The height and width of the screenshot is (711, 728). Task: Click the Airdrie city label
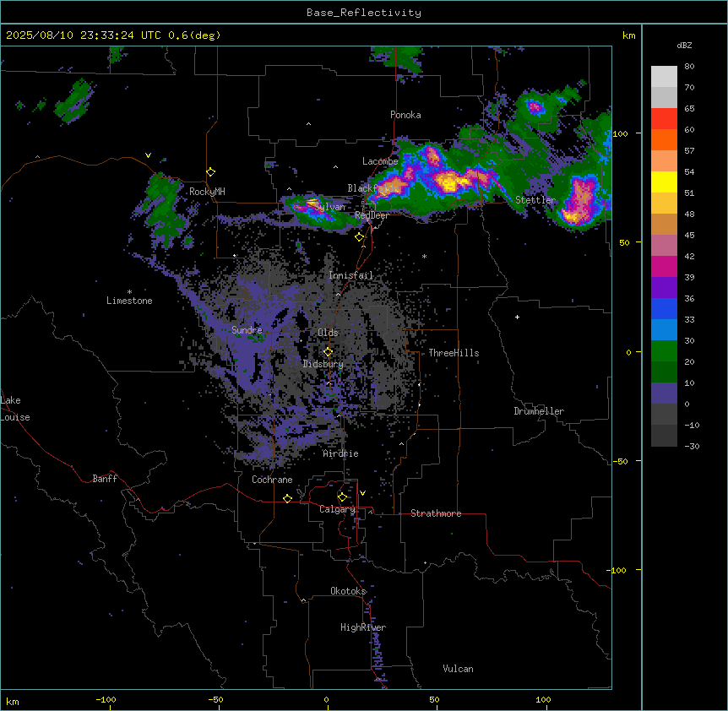pyautogui.click(x=341, y=453)
